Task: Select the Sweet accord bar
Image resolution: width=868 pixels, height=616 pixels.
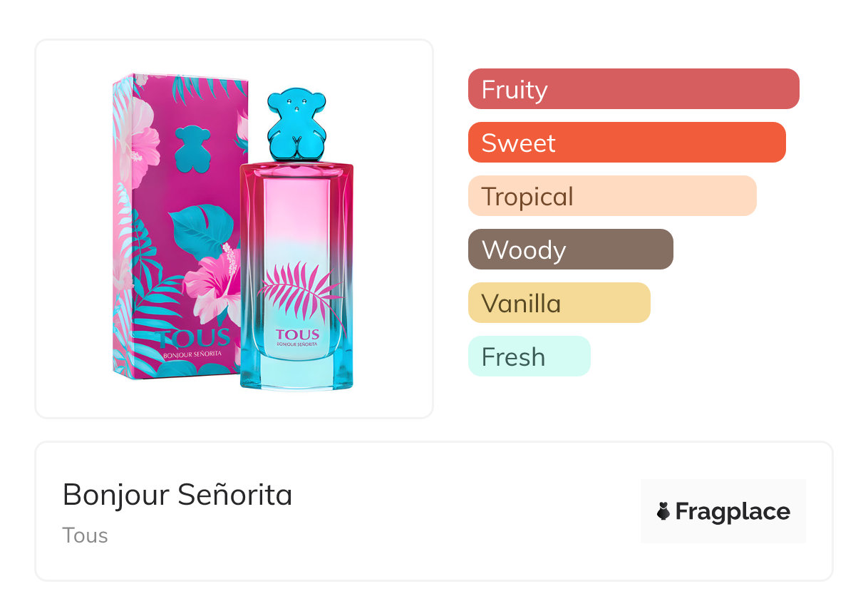Action: (x=626, y=143)
